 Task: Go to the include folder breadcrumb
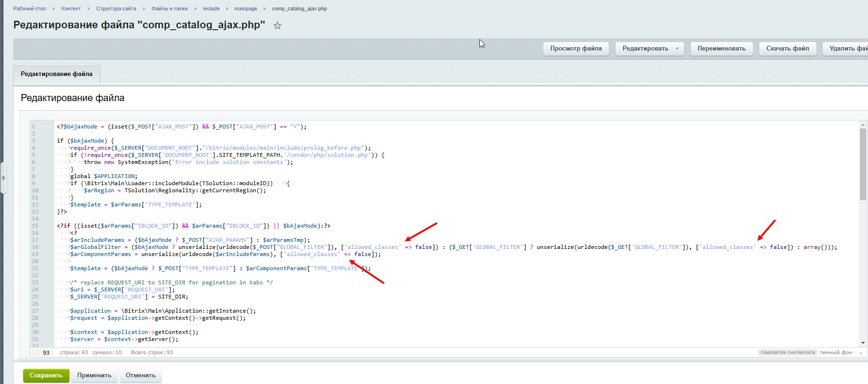[211, 9]
